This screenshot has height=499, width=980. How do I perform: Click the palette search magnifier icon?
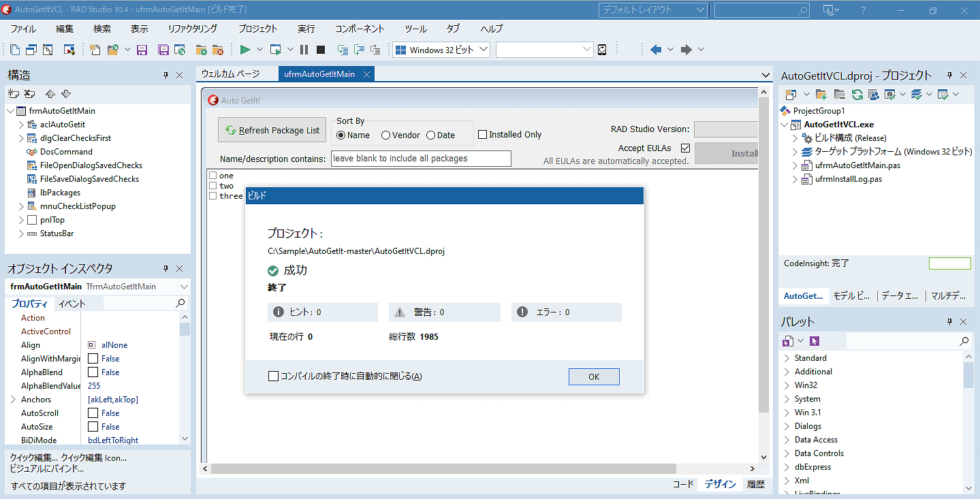964,341
